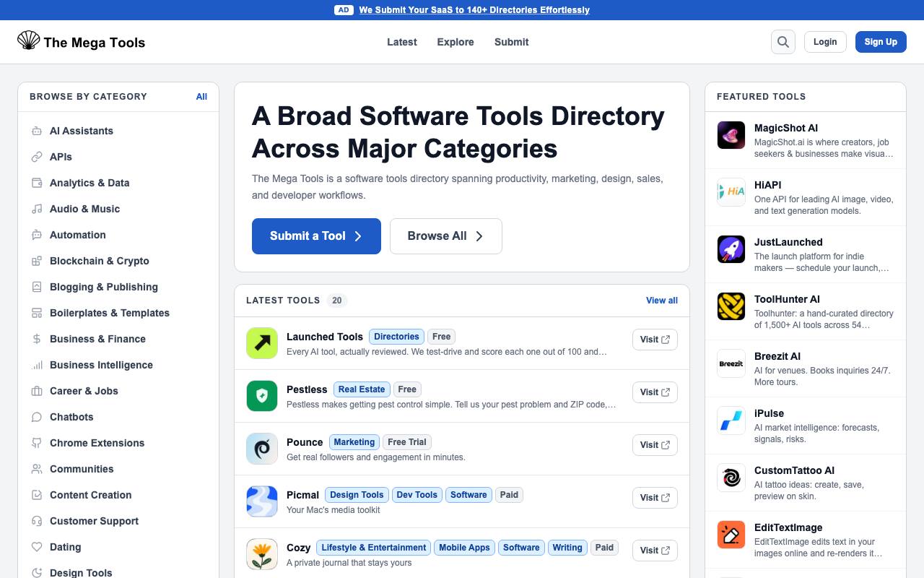This screenshot has height=578, width=924.
Task: Open the Dating category
Action: tap(118, 547)
